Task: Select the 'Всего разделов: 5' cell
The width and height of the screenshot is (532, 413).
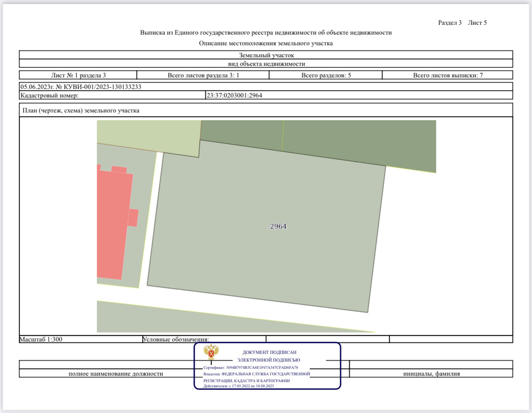Action: point(326,75)
